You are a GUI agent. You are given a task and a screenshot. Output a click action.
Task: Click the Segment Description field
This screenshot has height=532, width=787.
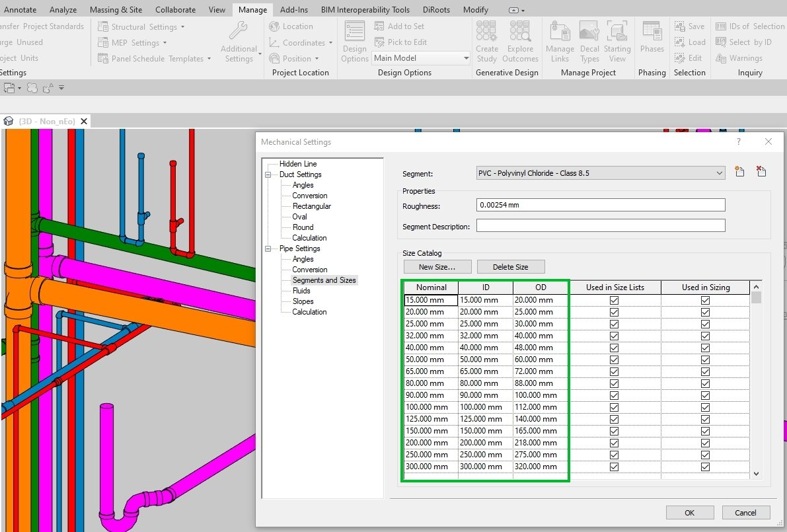[x=600, y=225]
